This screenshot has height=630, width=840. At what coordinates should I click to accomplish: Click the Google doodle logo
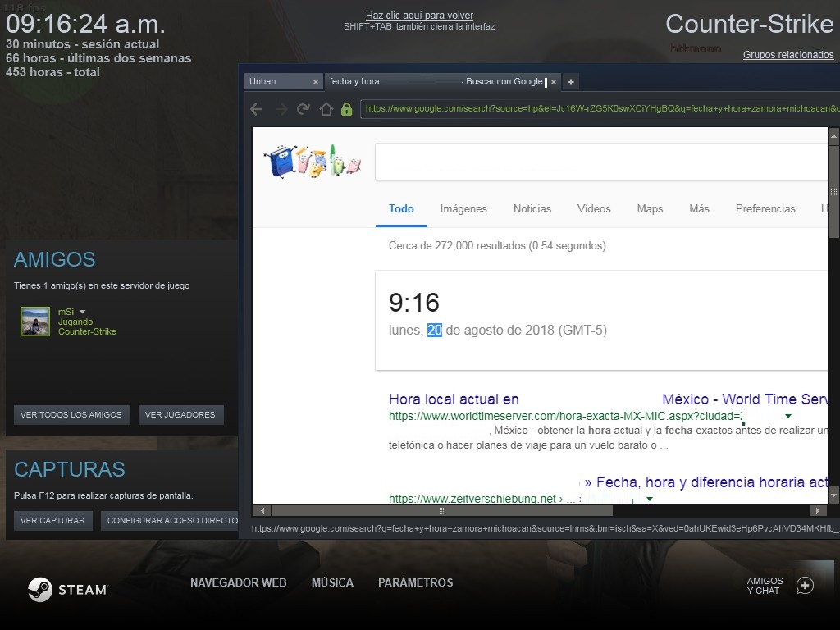click(313, 162)
